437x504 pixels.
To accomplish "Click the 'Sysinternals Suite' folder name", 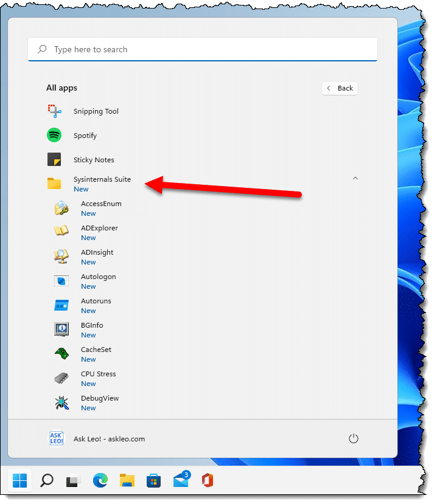I will pos(102,179).
